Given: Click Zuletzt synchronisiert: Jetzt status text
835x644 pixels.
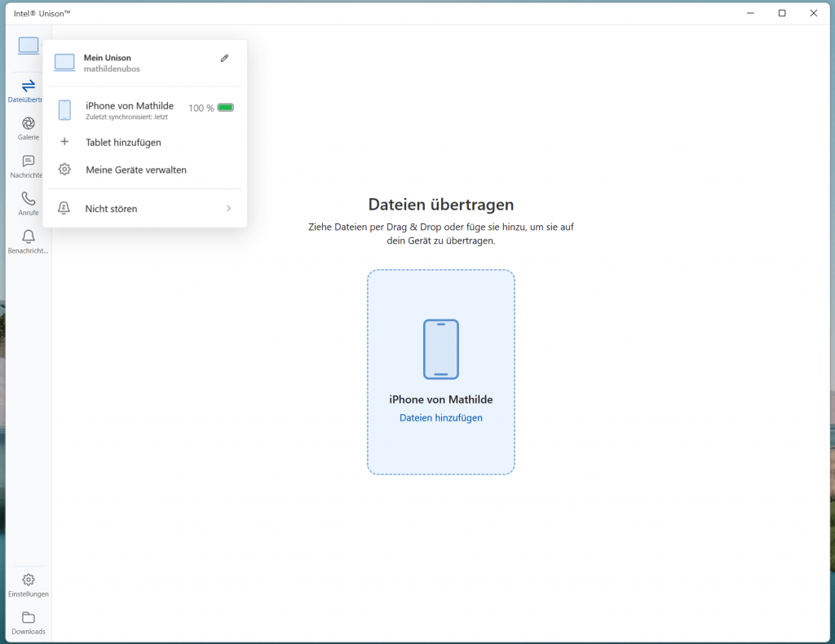Looking at the screenshot, I should point(126,117).
